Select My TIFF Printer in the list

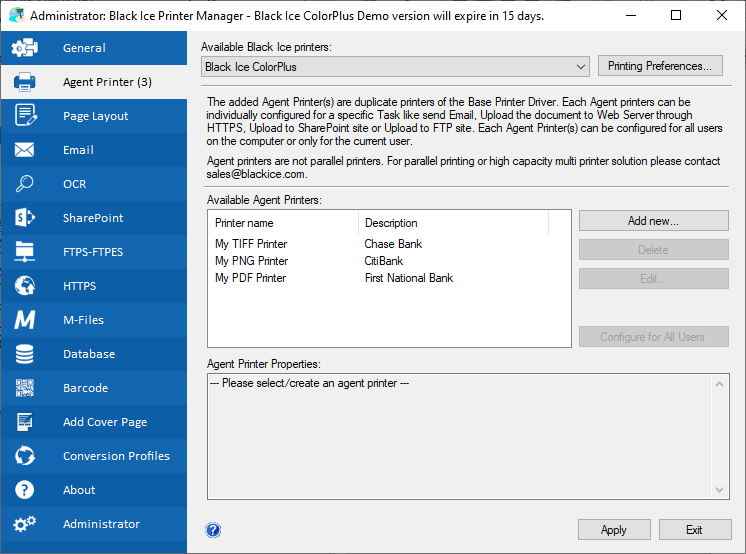click(x=251, y=244)
